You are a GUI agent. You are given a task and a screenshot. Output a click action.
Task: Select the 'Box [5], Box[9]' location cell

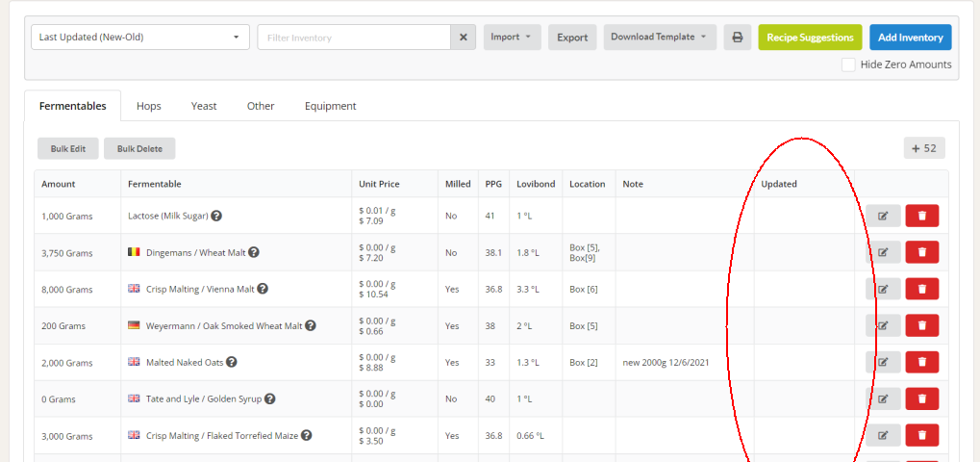pos(585,252)
